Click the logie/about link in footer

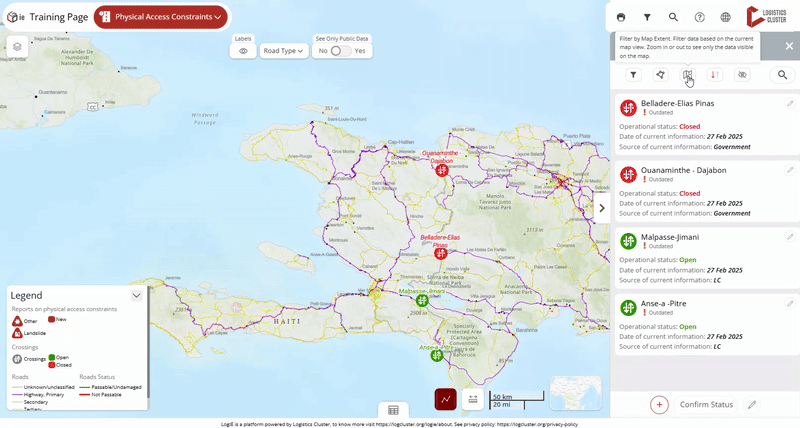point(412,424)
